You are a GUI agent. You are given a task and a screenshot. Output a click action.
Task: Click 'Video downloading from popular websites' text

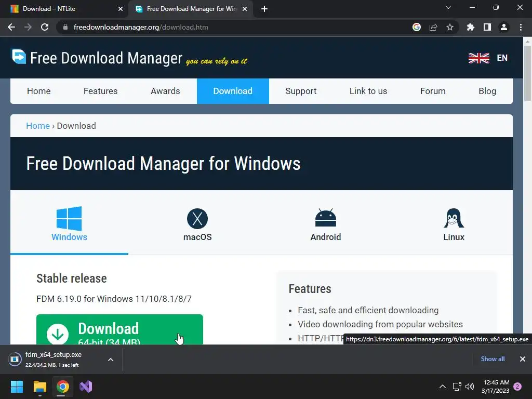(x=380, y=324)
